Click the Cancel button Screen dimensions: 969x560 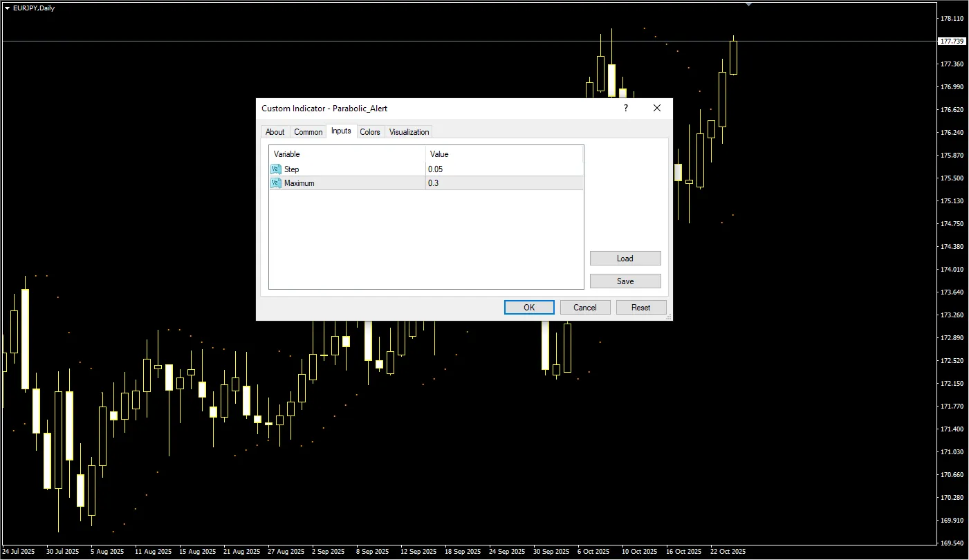tap(584, 308)
